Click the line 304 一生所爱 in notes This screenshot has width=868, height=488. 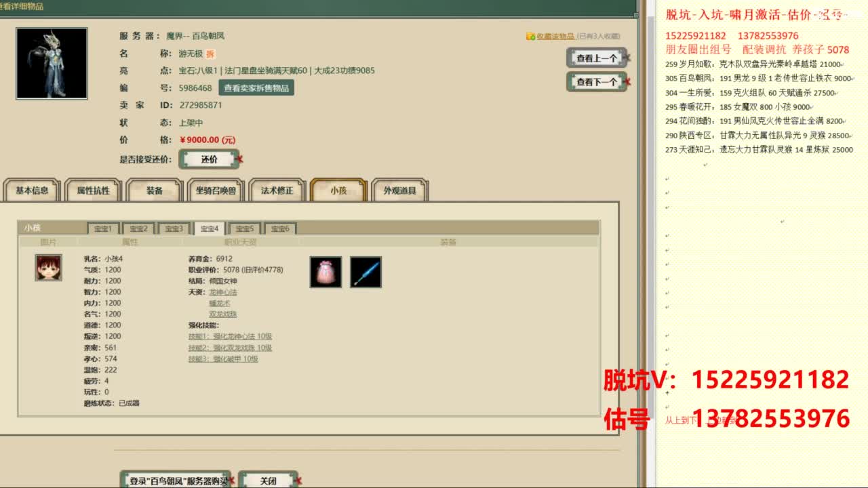click(x=751, y=93)
